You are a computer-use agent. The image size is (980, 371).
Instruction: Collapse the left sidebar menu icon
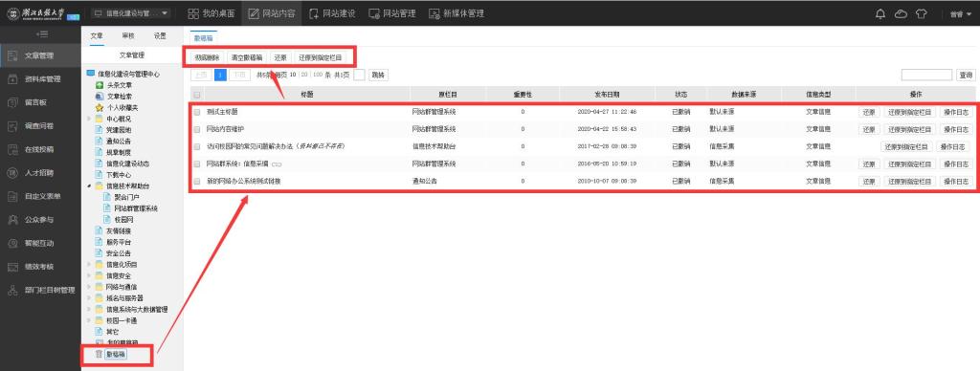pyautogui.click(x=42, y=33)
